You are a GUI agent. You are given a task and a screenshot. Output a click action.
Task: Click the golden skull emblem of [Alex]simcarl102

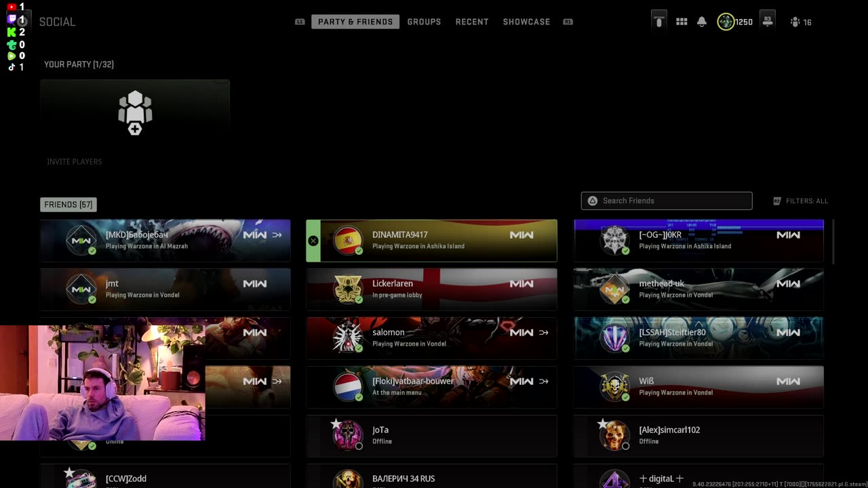614,435
